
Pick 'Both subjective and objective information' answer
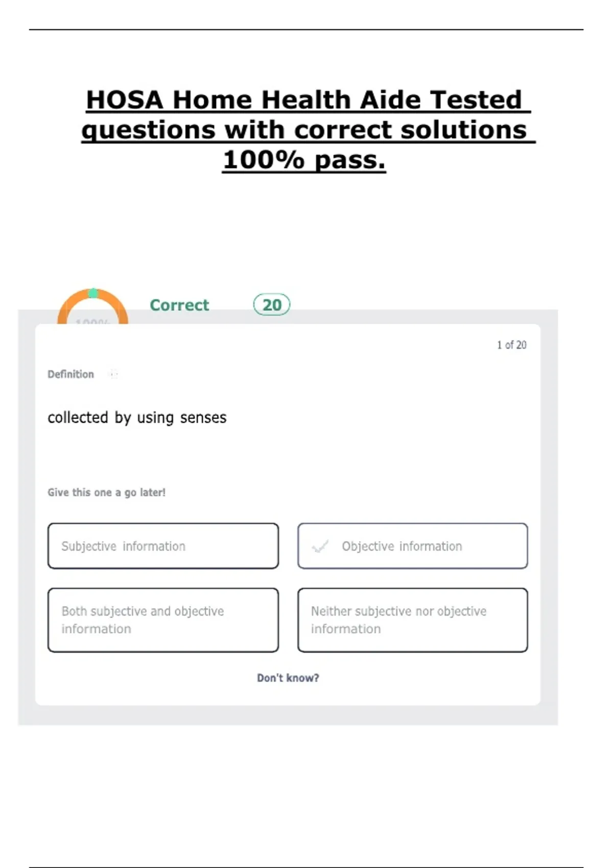pos(163,620)
